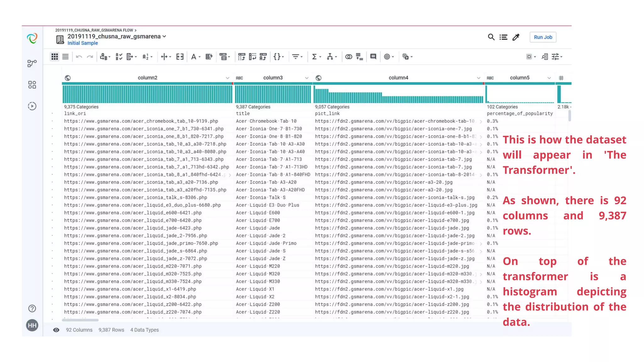Open the Flows icon in left sidebar

click(32, 63)
